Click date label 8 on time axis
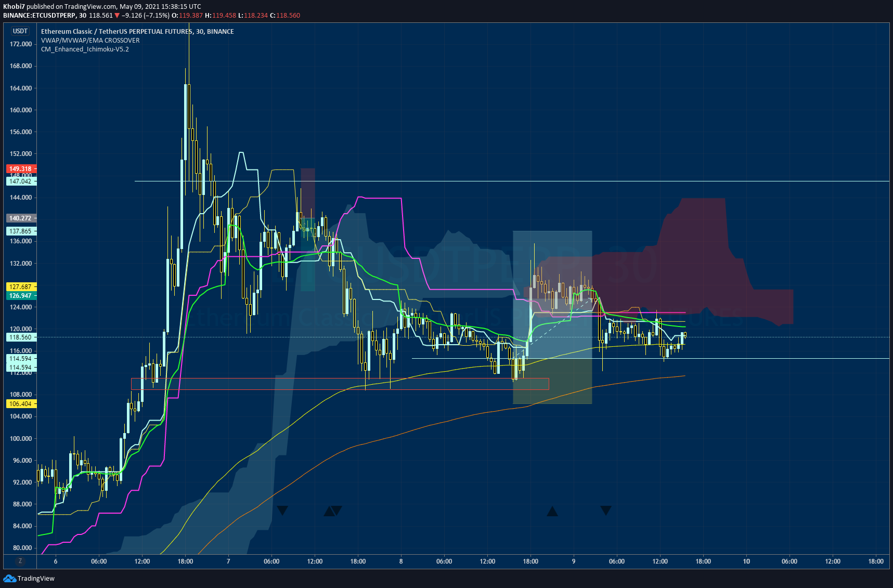Viewport: 893px width, 588px height. point(401,561)
